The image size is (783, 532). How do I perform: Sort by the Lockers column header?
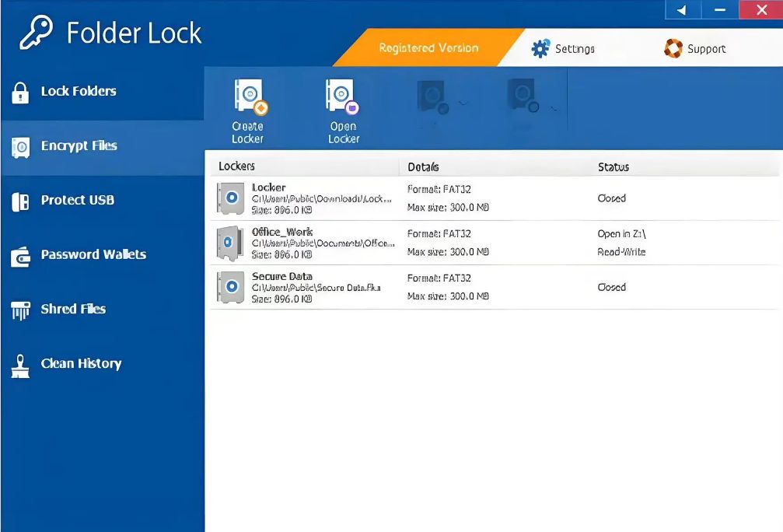tap(236, 166)
